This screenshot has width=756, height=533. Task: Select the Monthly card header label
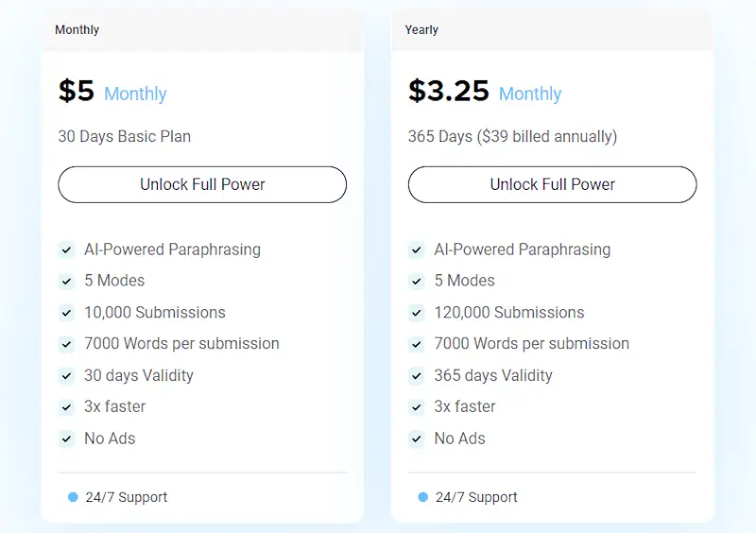(77, 30)
